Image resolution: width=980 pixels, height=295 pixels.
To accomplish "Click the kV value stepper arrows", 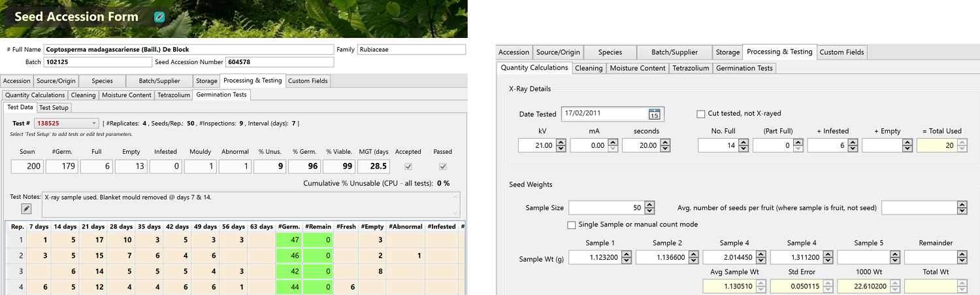I will pyautogui.click(x=561, y=146).
